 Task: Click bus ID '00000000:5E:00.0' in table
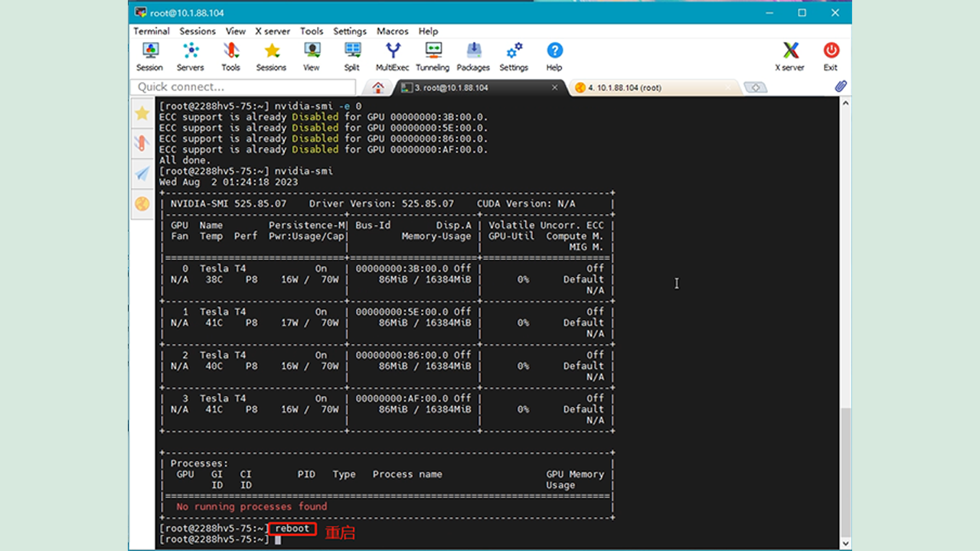click(402, 311)
